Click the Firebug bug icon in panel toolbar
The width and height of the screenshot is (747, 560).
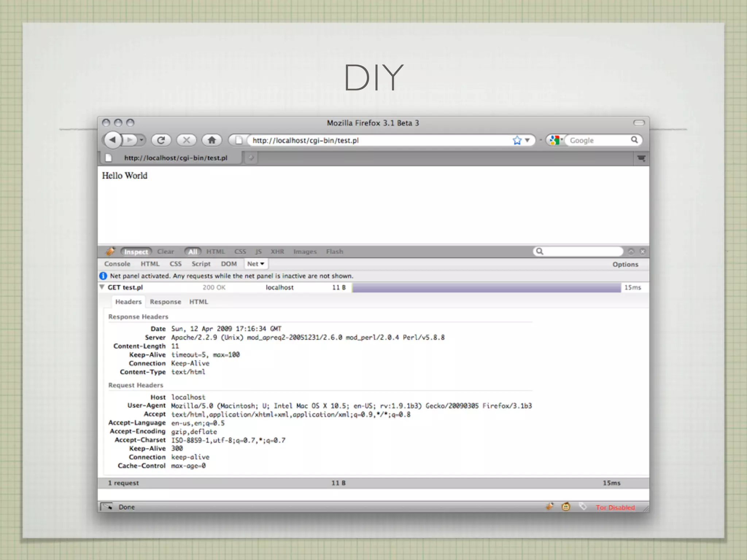coord(110,251)
